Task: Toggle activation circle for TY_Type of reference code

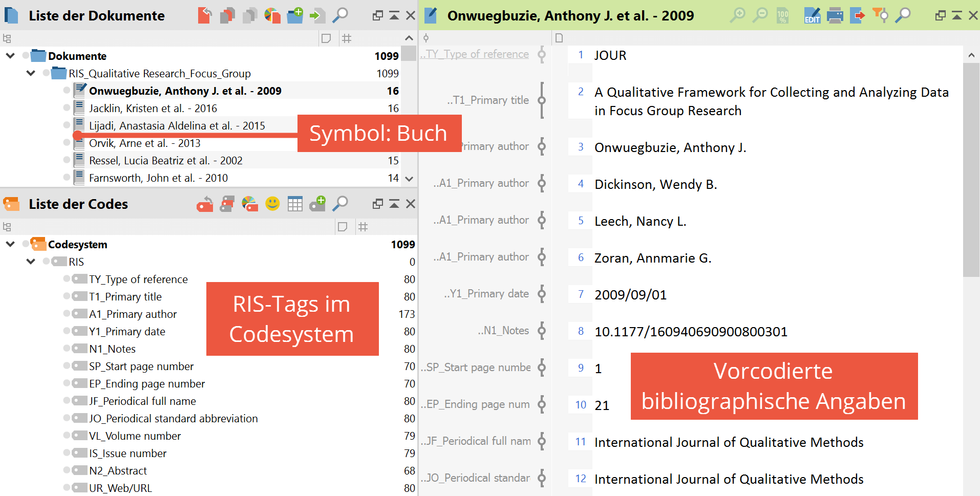Action: click(67, 278)
